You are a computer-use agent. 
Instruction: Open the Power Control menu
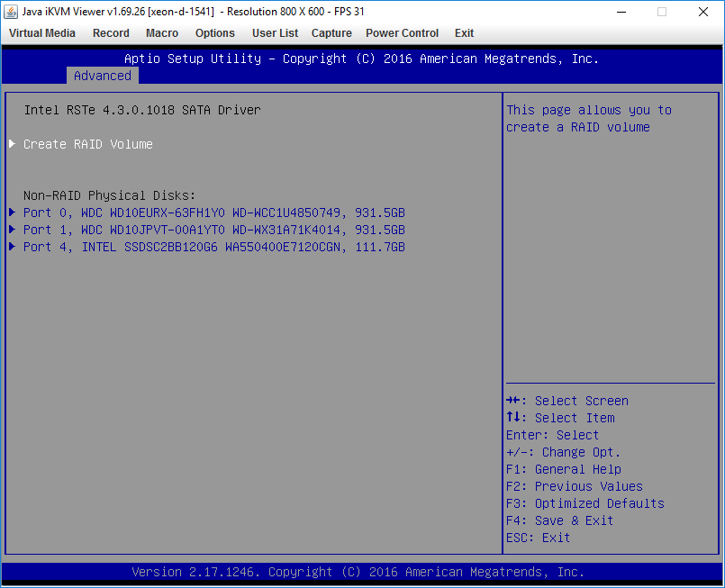pyautogui.click(x=403, y=33)
